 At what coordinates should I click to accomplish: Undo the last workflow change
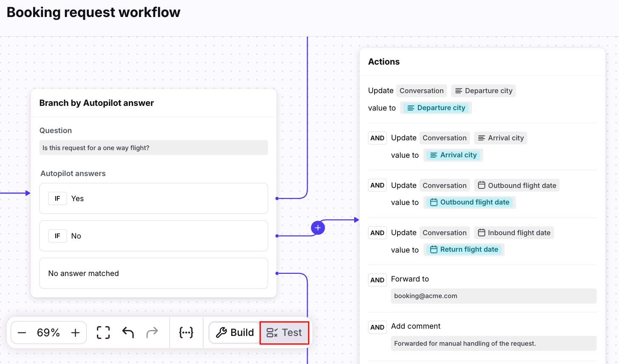tap(128, 333)
